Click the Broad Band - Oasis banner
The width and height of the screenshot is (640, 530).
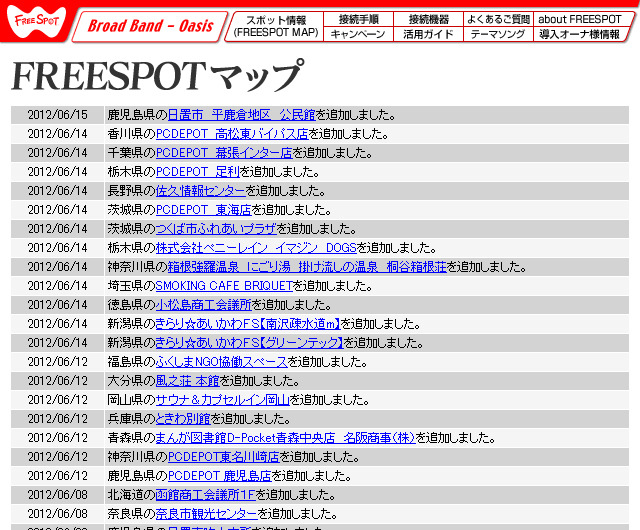point(150,26)
